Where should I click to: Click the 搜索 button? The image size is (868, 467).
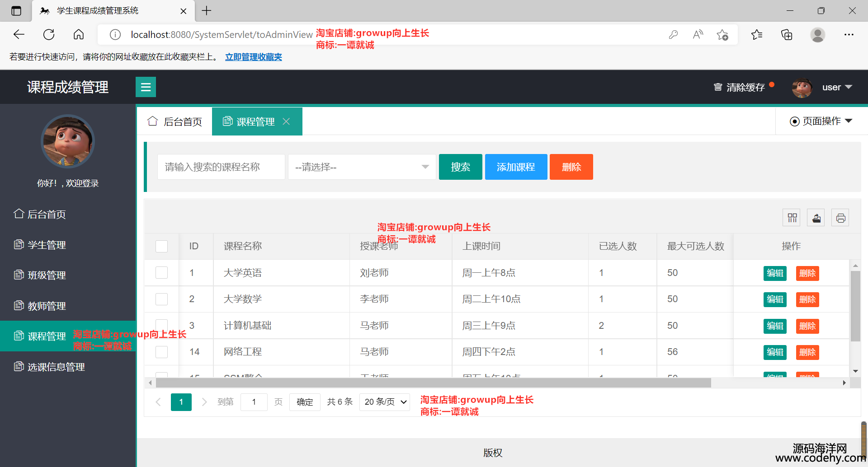click(x=460, y=167)
